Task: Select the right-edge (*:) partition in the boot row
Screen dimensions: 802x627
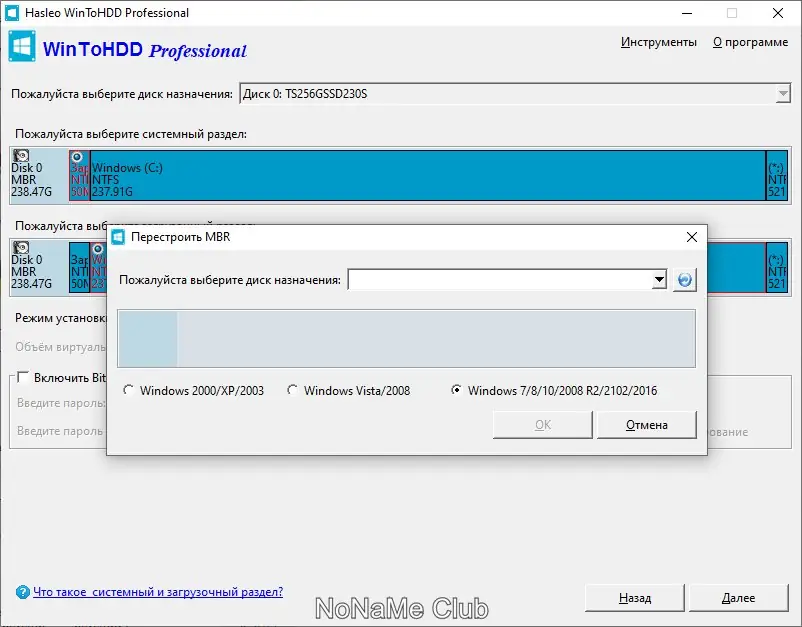Action: click(776, 267)
